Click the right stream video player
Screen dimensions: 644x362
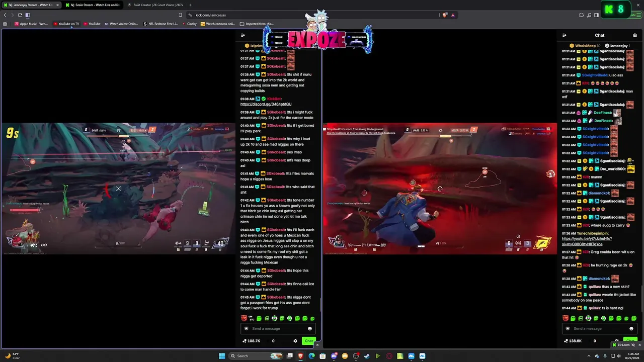click(440, 189)
